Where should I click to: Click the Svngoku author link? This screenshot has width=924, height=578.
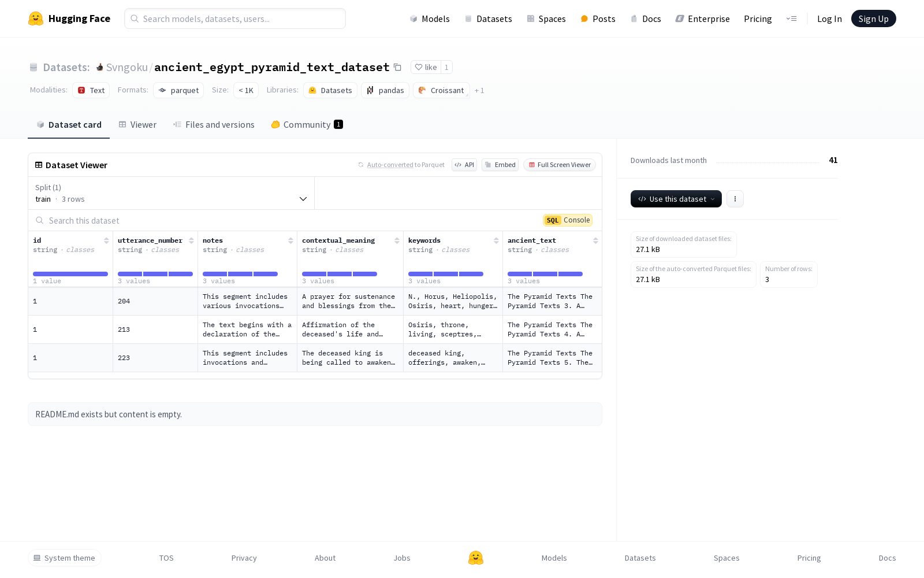(127, 67)
